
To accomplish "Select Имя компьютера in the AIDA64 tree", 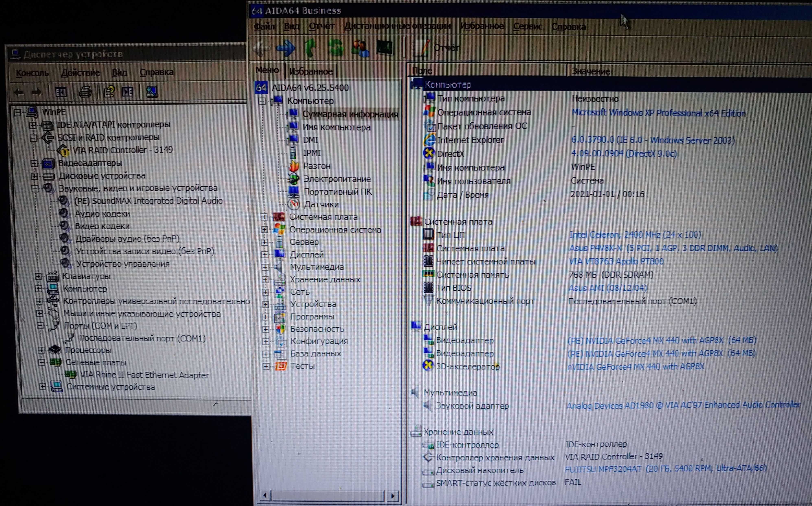I will 336,127.
